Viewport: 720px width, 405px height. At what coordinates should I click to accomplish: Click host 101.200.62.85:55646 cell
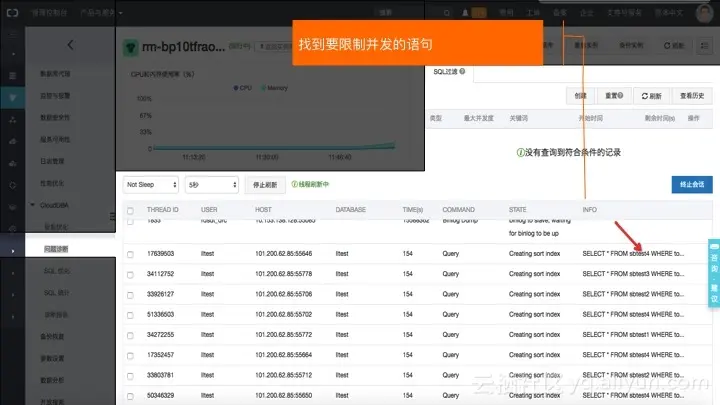pos(284,253)
